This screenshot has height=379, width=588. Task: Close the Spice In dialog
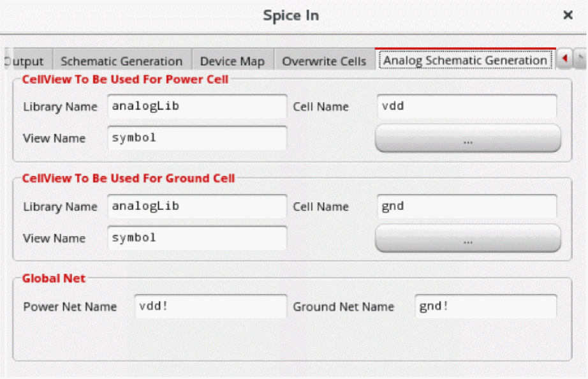(x=567, y=15)
